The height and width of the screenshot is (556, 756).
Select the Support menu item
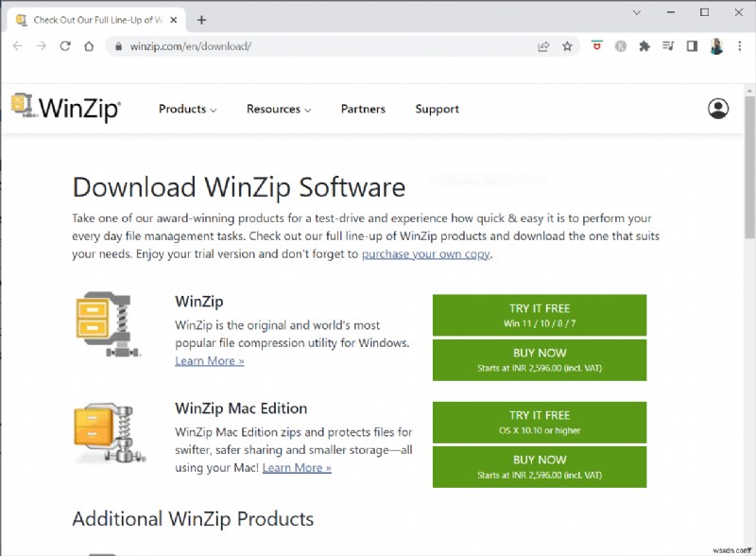pos(437,109)
